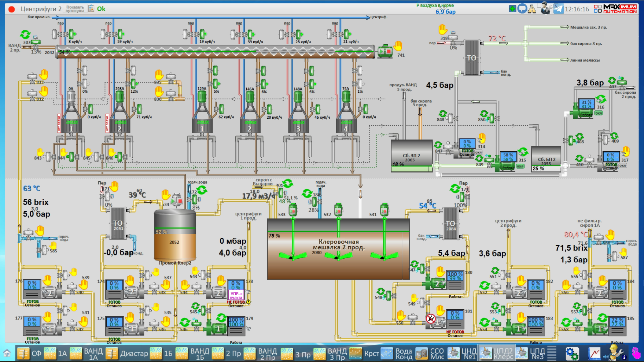Open the trend chart icon
This screenshot has height=362, width=644.
[595, 354]
